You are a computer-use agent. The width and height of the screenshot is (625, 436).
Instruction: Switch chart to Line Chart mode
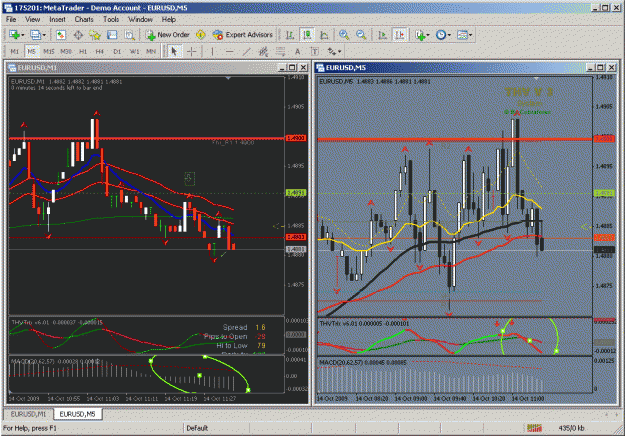point(324,35)
